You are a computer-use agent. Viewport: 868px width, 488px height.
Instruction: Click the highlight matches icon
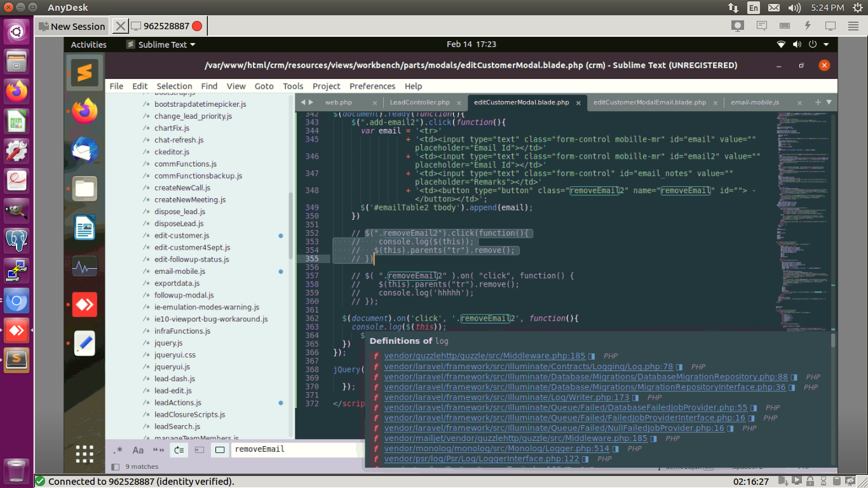(x=220, y=450)
